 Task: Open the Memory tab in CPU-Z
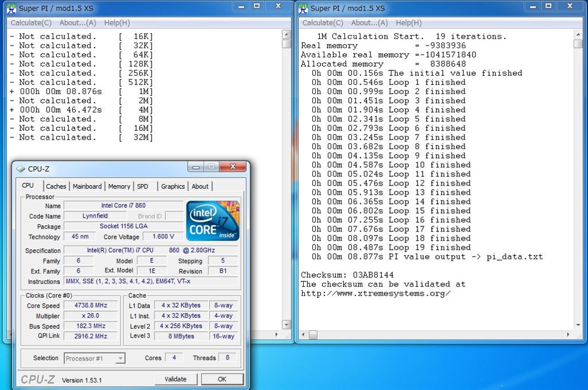tap(119, 186)
